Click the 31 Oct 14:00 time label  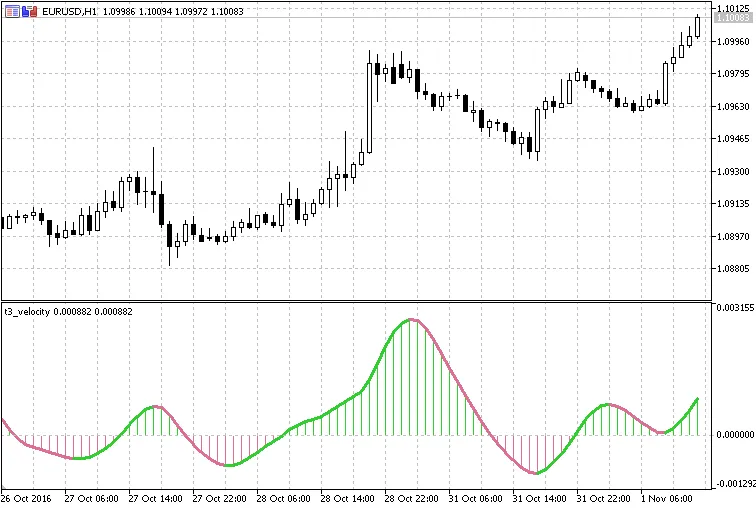[x=539, y=498]
